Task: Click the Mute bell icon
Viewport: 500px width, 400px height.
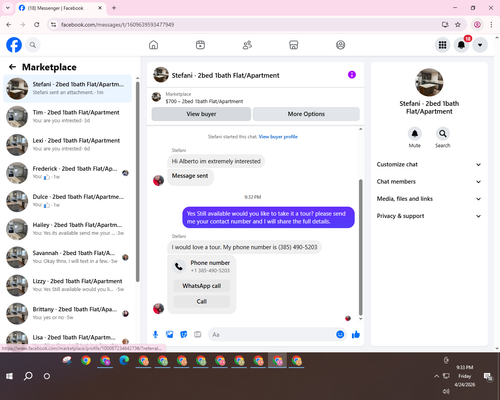Action: coord(415,134)
